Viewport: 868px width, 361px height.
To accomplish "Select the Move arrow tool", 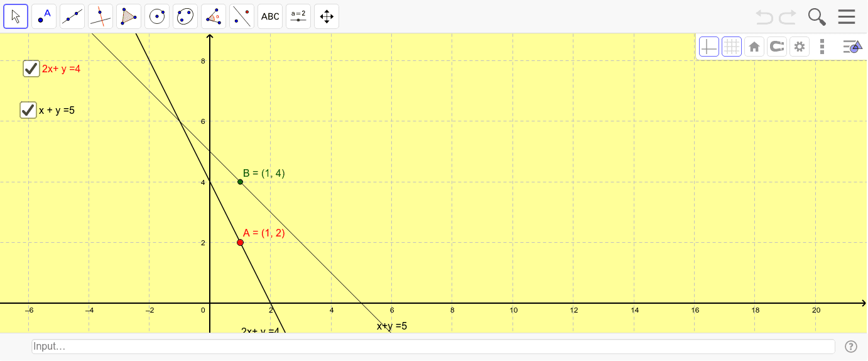I will pos(16,16).
